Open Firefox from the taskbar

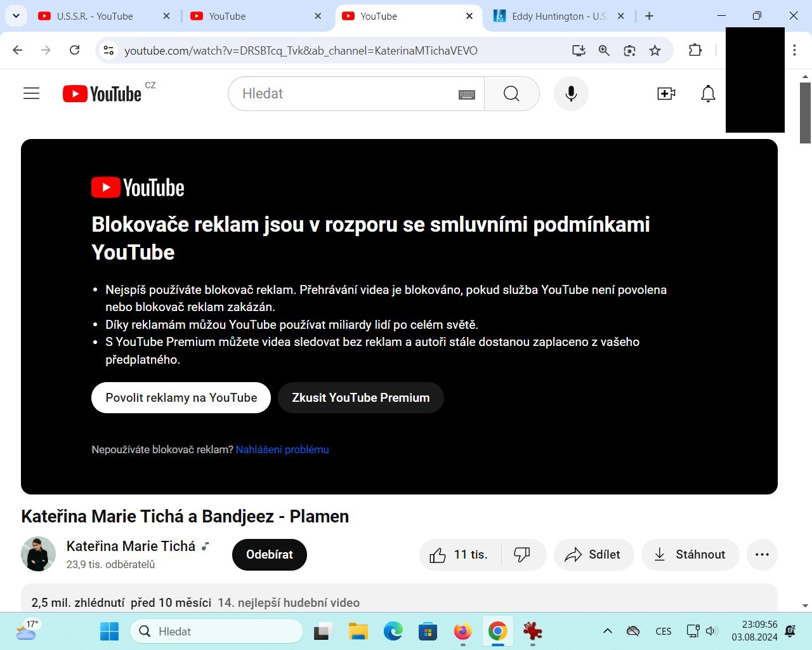(462, 632)
